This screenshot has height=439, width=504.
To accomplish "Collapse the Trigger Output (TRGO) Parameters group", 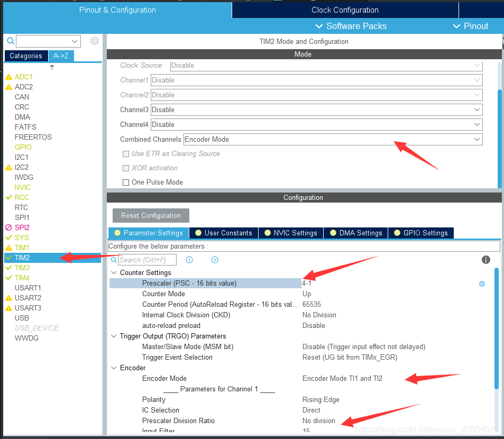I will [114, 336].
